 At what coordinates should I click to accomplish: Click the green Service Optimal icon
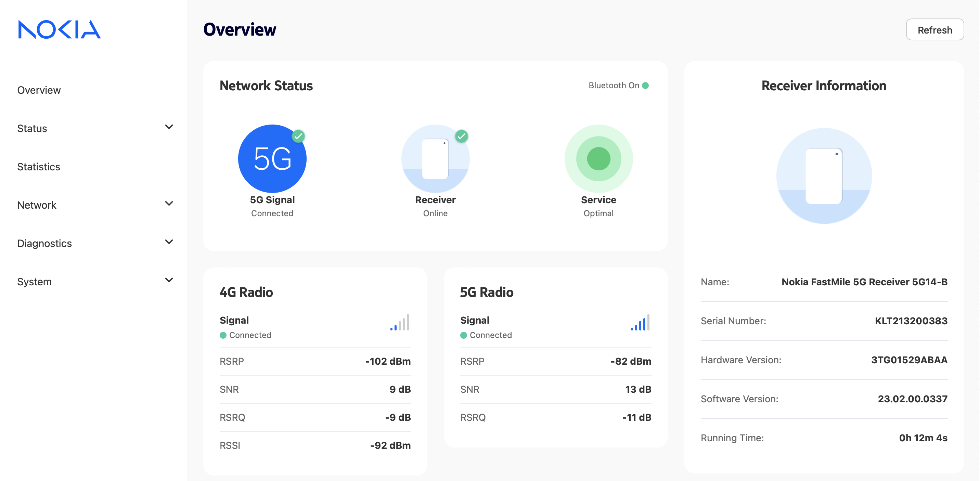point(598,158)
